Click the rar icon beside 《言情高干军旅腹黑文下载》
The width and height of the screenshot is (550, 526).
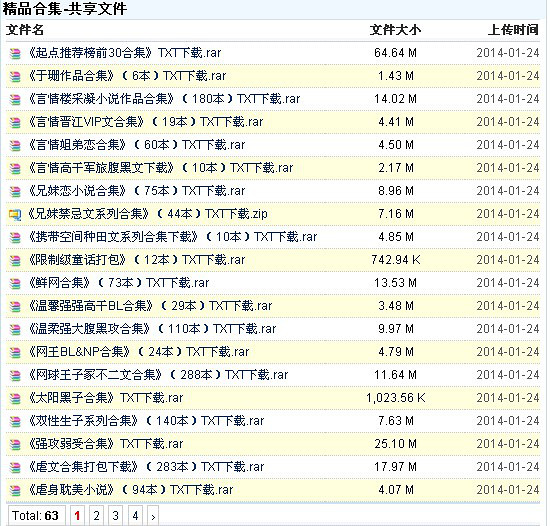[15, 168]
